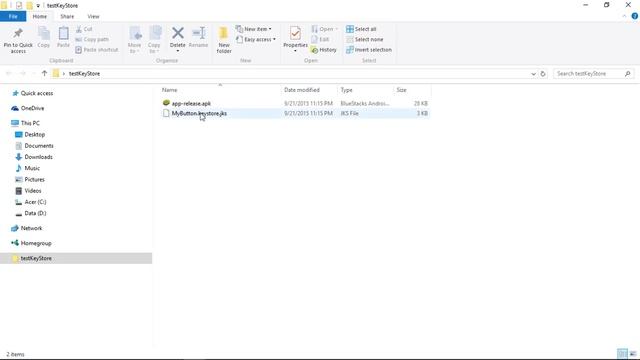Open the Videos folder

[33, 191]
